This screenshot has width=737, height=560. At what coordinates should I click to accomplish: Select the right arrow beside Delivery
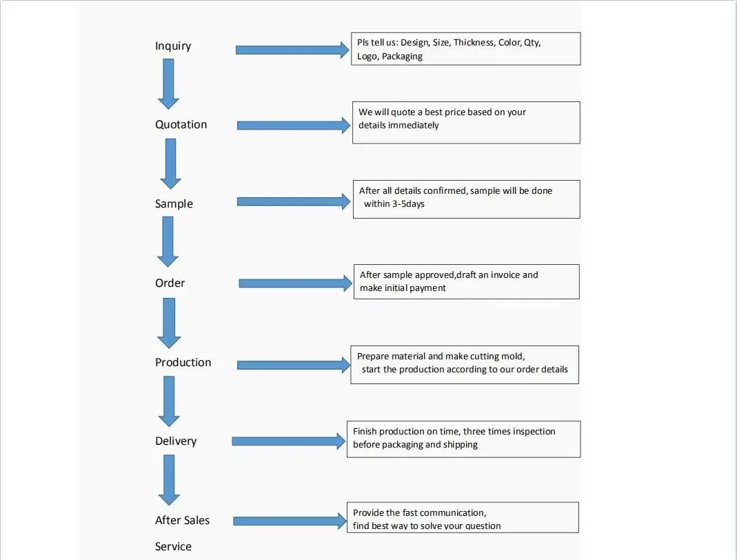coord(289,441)
